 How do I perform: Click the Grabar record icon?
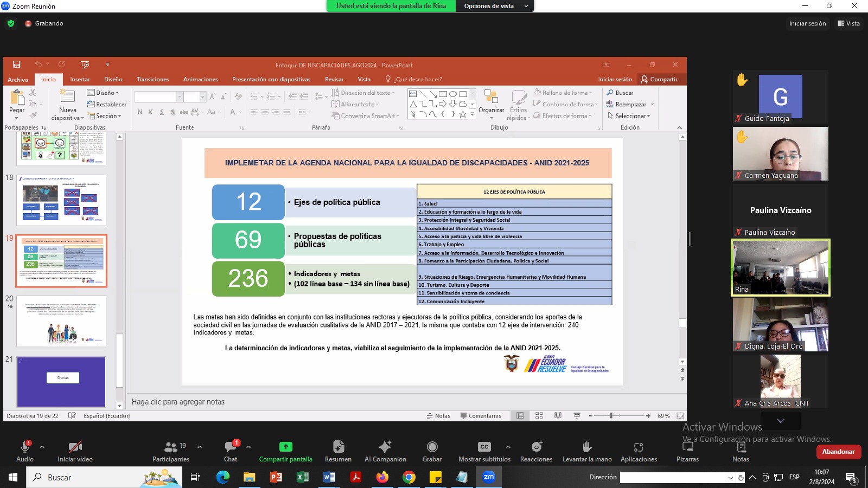432,447
